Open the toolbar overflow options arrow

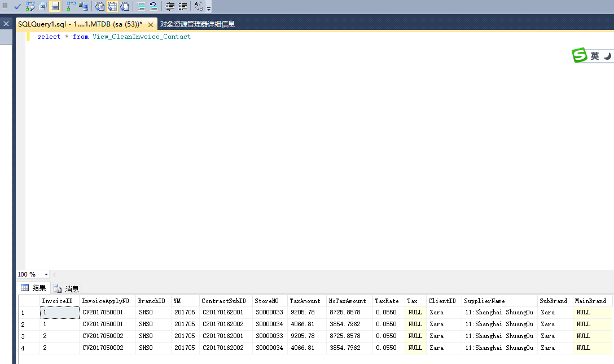209,8
